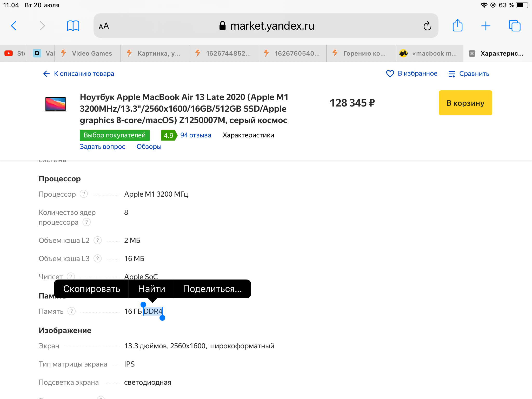Open a new tab with plus icon
This screenshot has height=399, width=532.
(486, 26)
